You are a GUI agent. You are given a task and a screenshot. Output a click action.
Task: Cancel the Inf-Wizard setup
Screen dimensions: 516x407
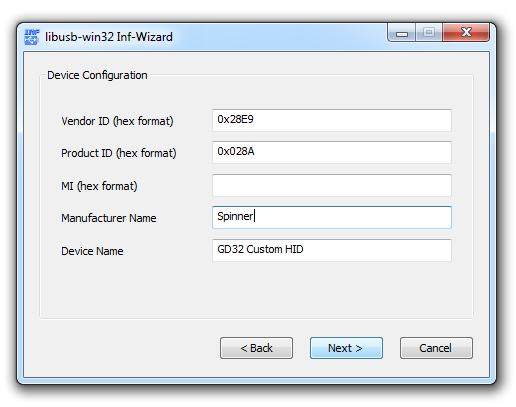click(436, 348)
